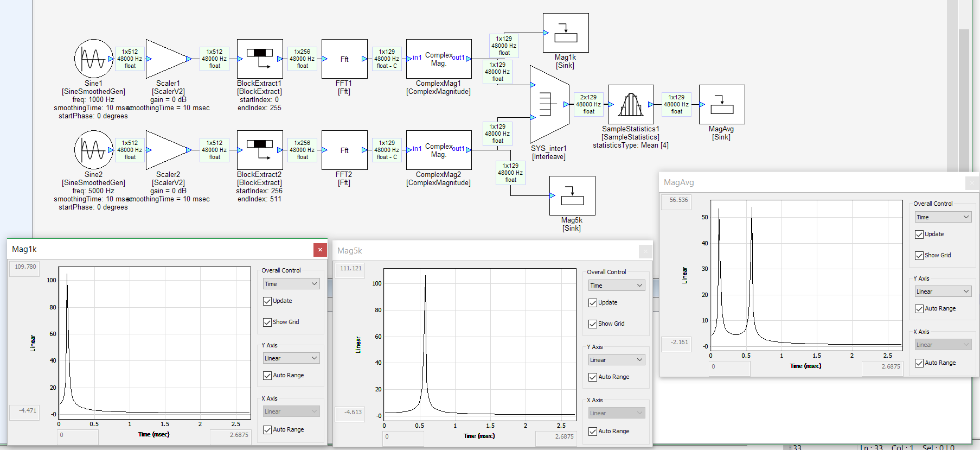
Task: Select the ComplexMag1 block
Action: click(439, 59)
